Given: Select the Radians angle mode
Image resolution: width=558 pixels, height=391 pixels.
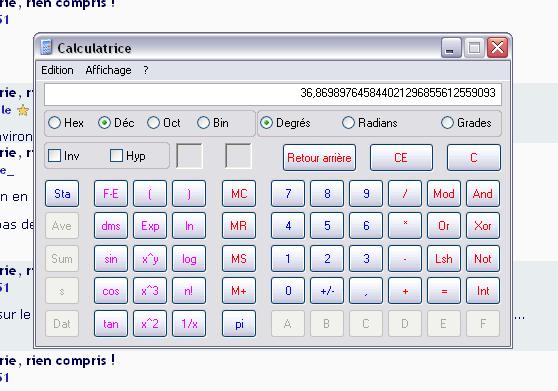Looking at the screenshot, I should [x=370, y=123].
